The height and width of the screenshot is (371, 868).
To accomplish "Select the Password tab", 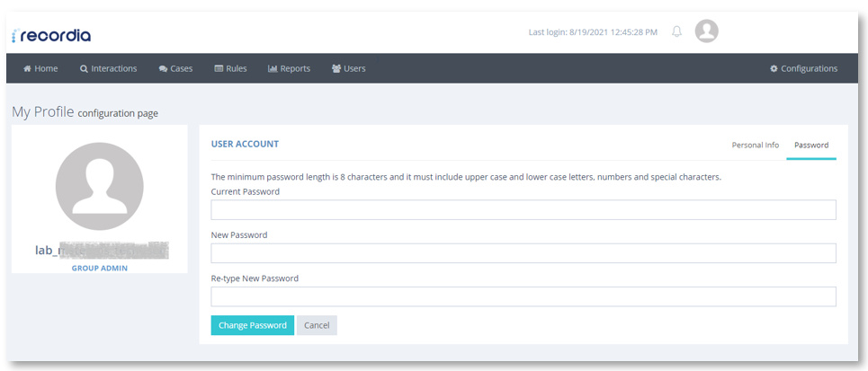I will click(x=811, y=146).
